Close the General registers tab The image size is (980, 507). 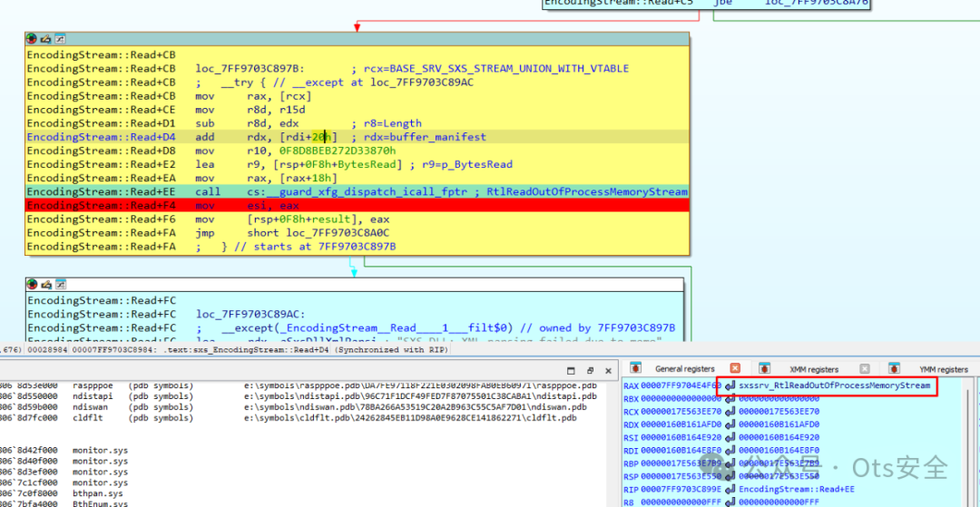tap(735, 368)
